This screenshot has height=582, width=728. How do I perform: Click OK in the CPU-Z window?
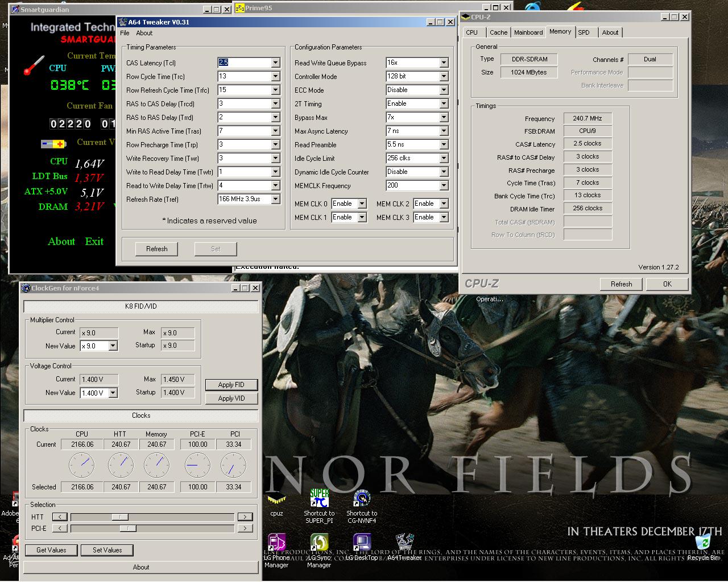click(667, 284)
